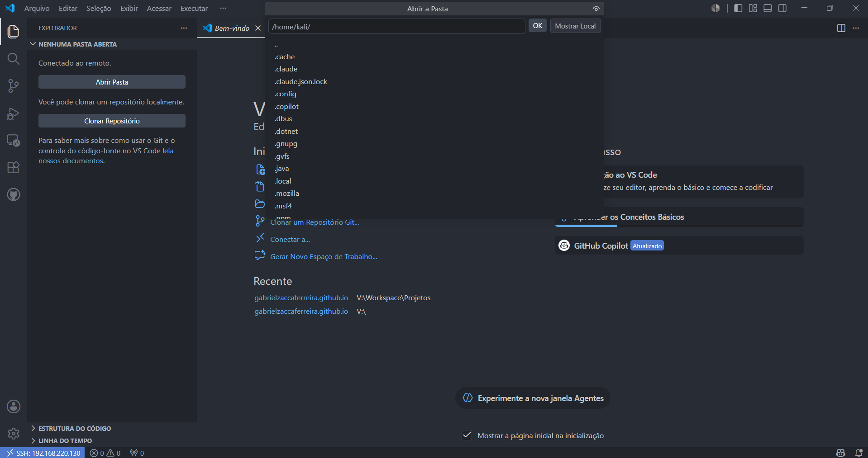This screenshot has width=868, height=458.
Task: Open the Manage gear icon
Action: (x=14, y=434)
